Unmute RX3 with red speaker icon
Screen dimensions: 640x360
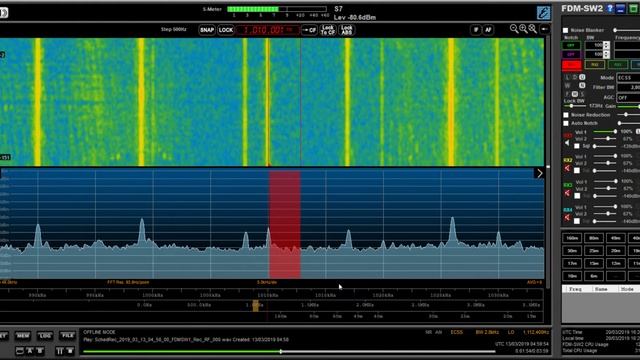click(567, 193)
